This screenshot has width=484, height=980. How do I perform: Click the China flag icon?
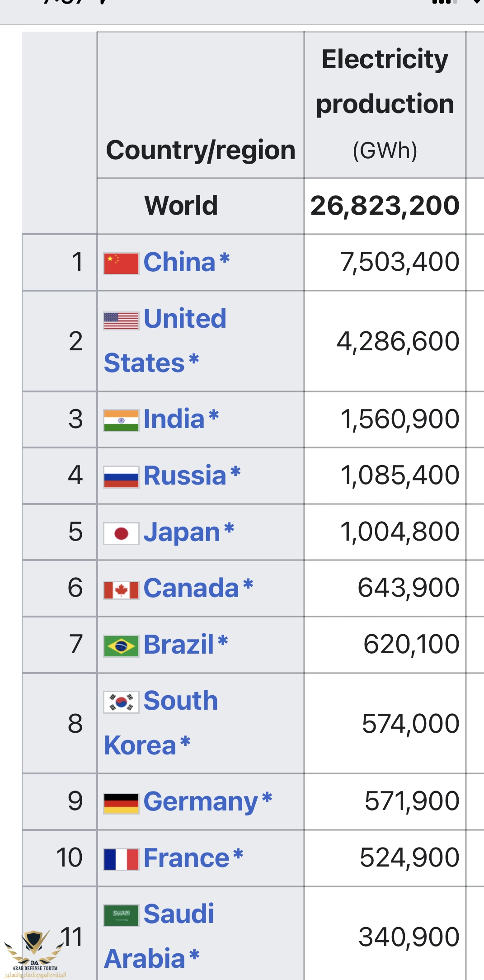(x=121, y=264)
